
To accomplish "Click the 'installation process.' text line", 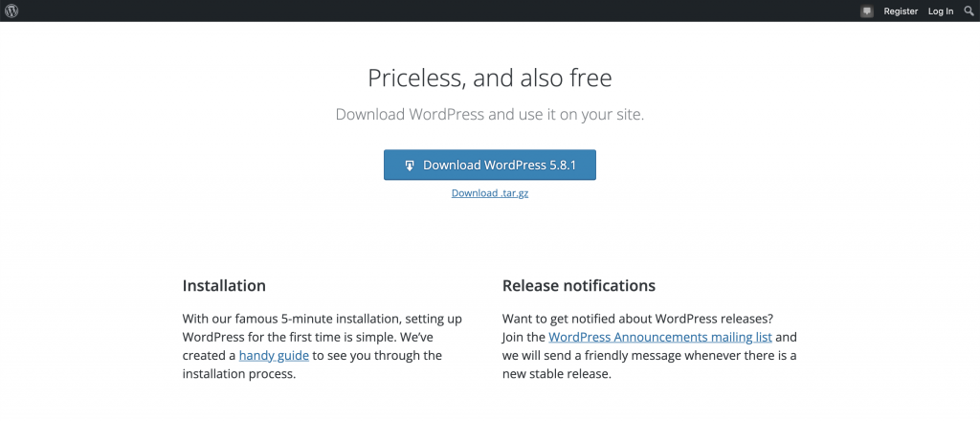I will (238, 374).
